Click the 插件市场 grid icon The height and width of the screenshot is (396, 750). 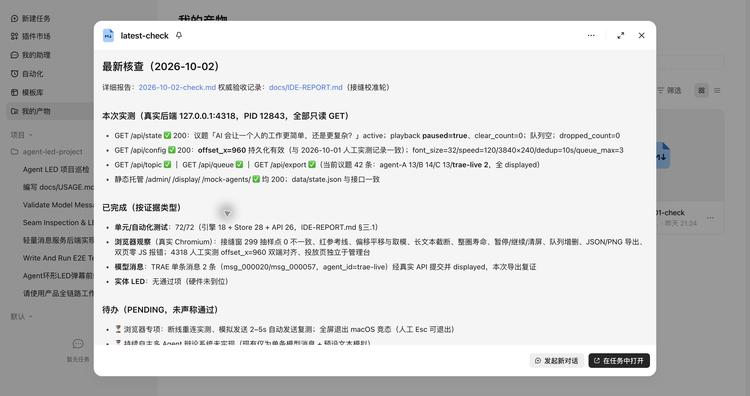pyautogui.click(x=14, y=36)
